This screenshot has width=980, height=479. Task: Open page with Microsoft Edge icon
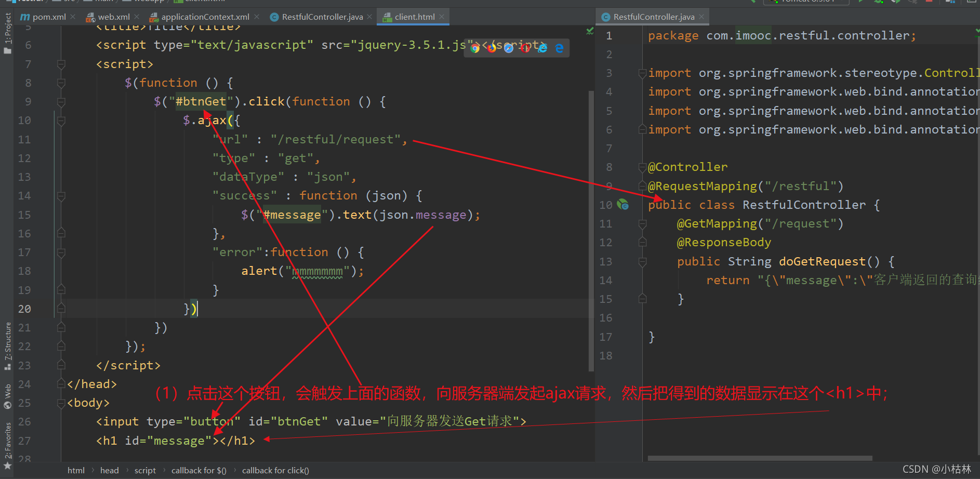[x=559, y=48]
